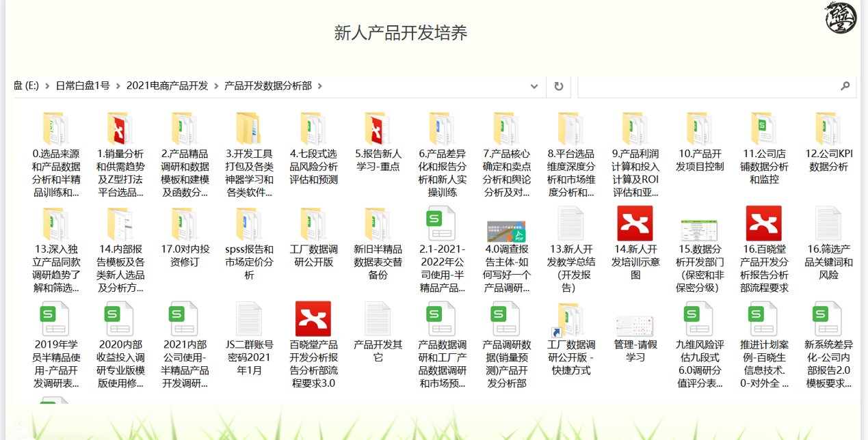
Task: Open spreadsheet 2019年学员半精品使用
Action: point(55,345)
